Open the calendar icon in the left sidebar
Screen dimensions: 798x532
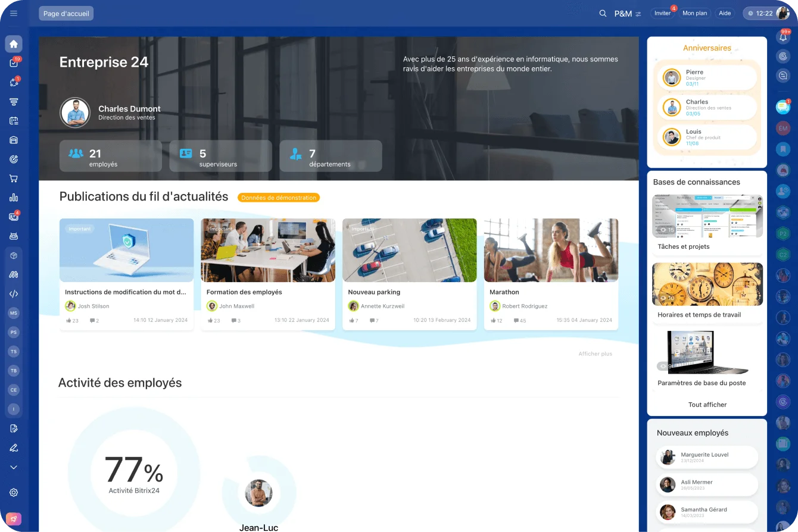point(14,121)
